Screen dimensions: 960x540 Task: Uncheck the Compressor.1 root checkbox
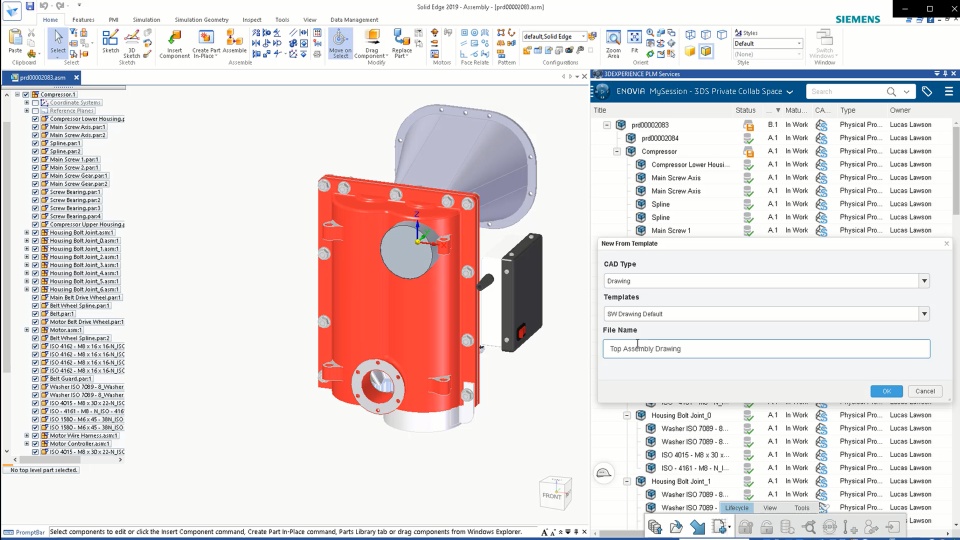[26, 94]
